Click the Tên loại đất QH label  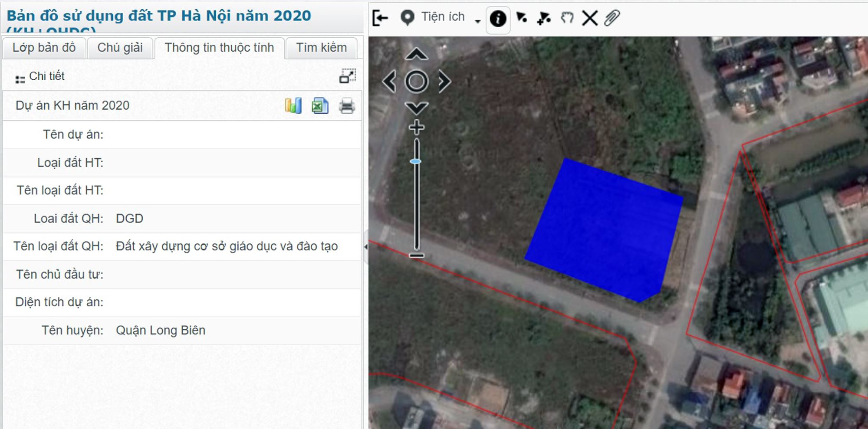59,246
